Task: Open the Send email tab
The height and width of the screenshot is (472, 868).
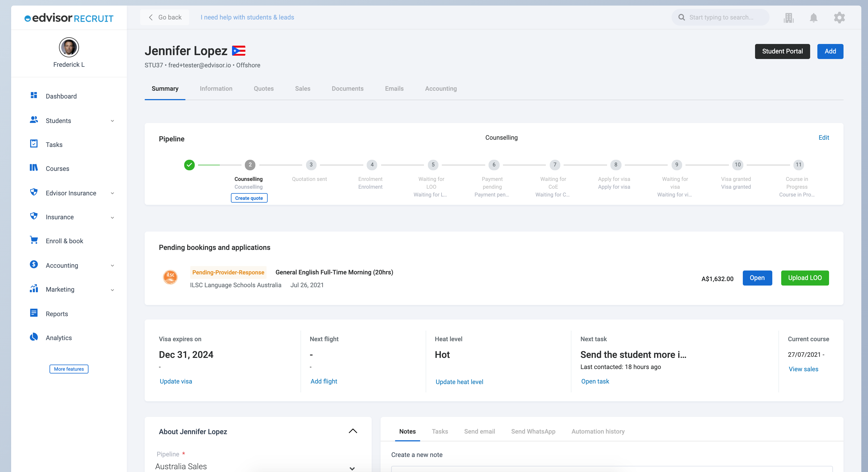Action: pos(479,431)
